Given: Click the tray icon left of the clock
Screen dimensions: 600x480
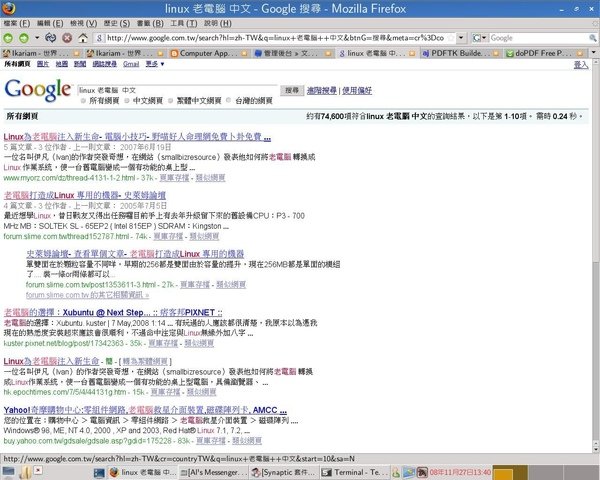Looking at the screenshot, I should [x=422, y=472].
